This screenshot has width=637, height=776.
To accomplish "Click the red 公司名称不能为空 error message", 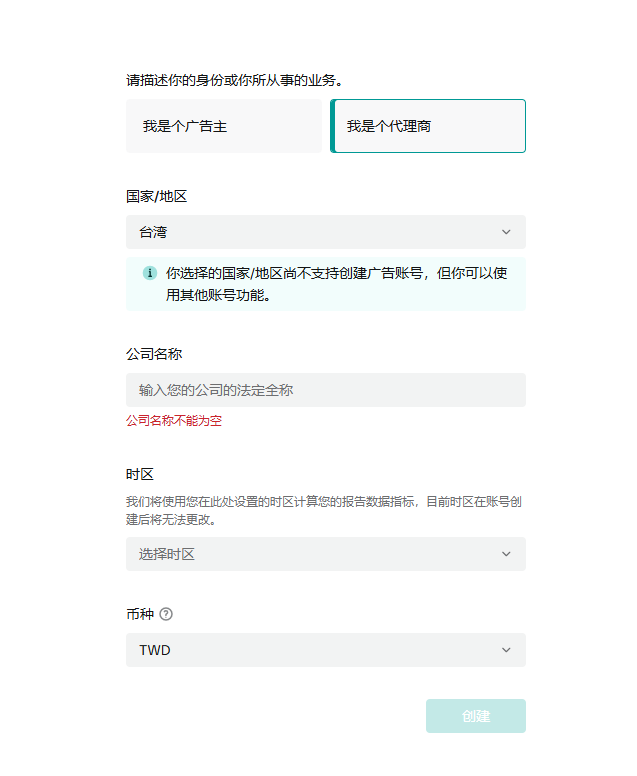I will point(174,421).
